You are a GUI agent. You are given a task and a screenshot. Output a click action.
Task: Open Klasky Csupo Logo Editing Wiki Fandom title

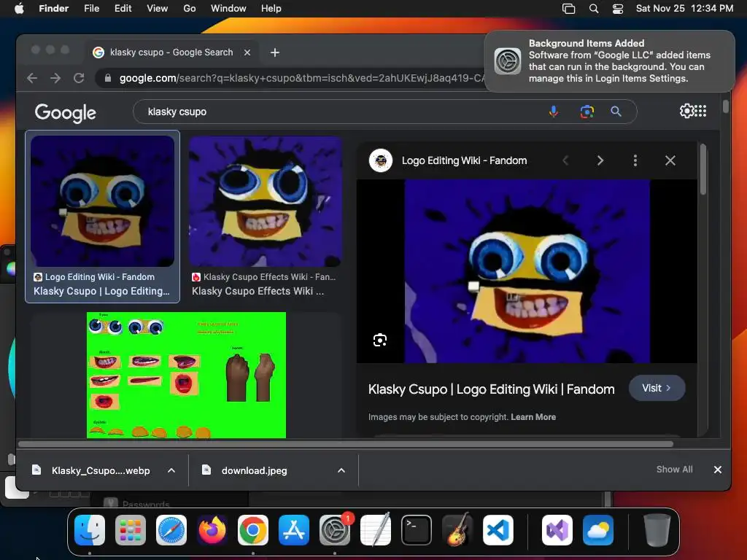[491, 389]
